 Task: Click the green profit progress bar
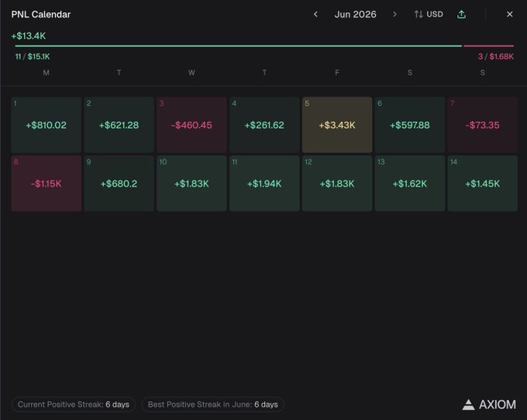pyautogui.click(x=238, y=46)
